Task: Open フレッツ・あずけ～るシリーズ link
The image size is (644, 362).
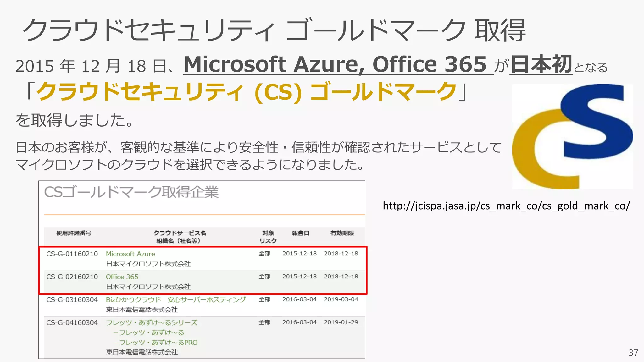Action: (x=152, y=323)
